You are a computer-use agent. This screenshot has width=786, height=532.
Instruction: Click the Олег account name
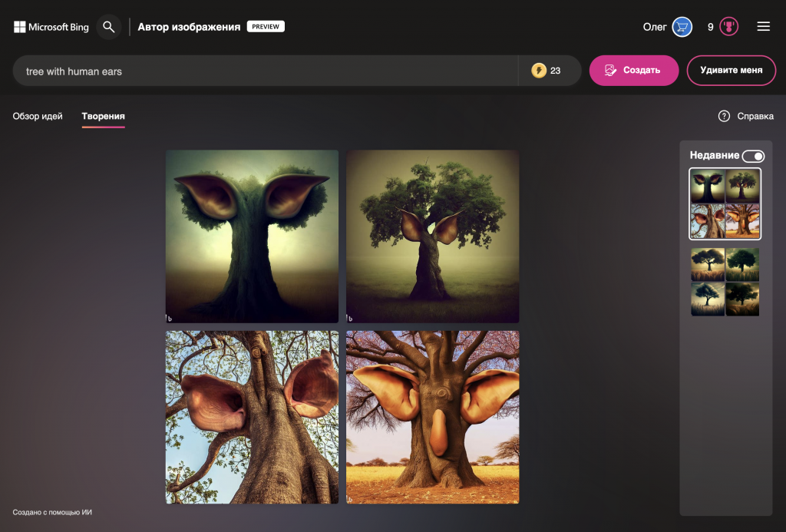[655, 27]
